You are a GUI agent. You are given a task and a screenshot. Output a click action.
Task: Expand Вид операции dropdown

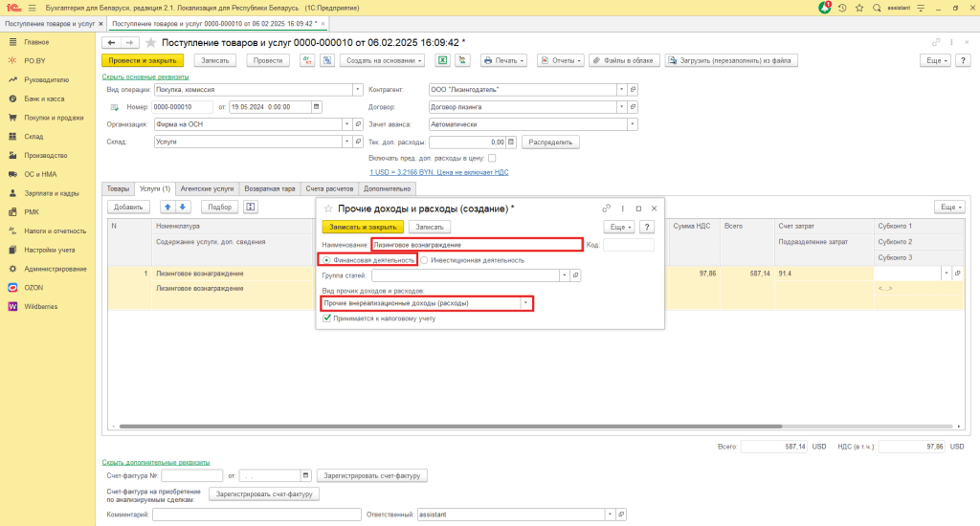(358, 89)
